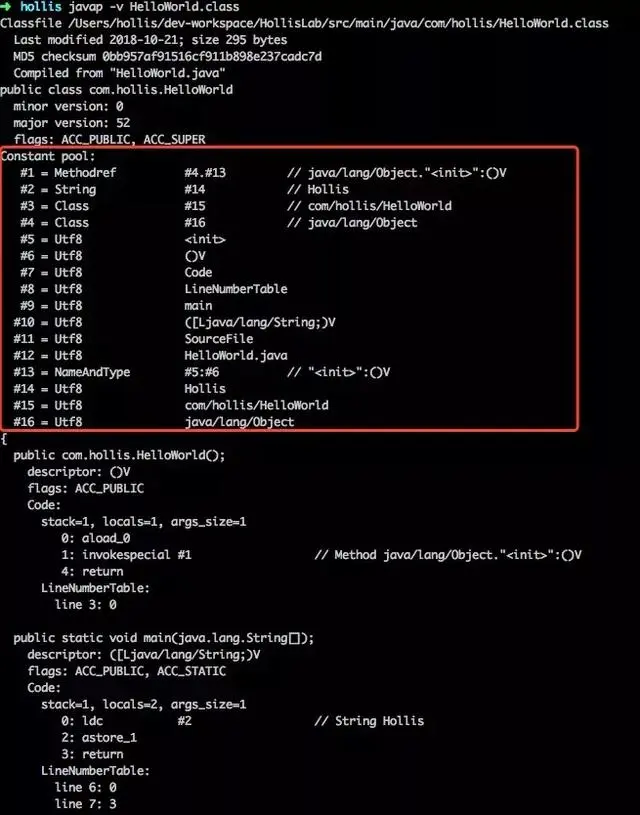Image resolution: width=640 pixels, height=815 pixels.
Task: Click the Classfile path line
Action: click(x=304, y=23)
